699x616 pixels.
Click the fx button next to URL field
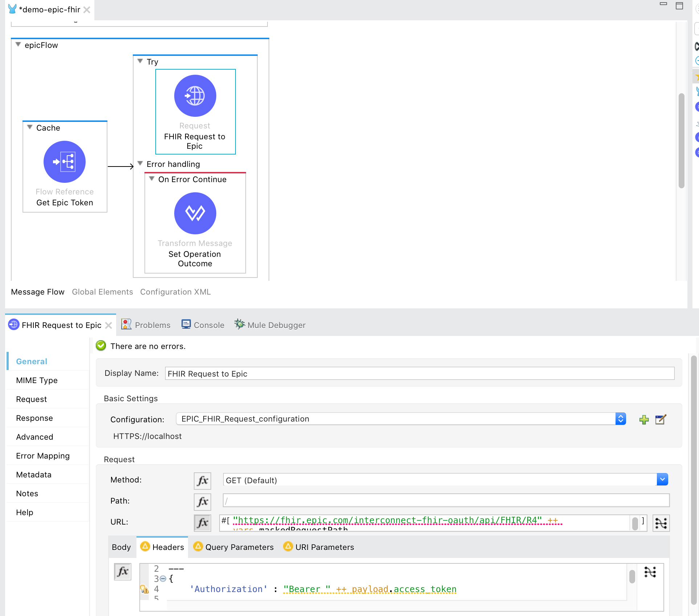[203, 523]
